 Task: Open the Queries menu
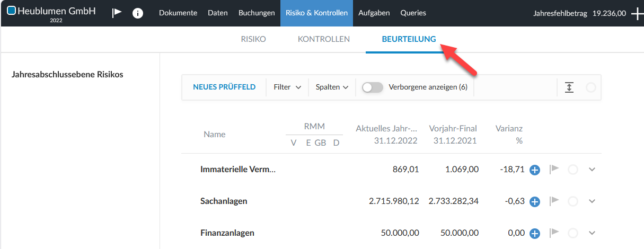[x=413, y=13]
